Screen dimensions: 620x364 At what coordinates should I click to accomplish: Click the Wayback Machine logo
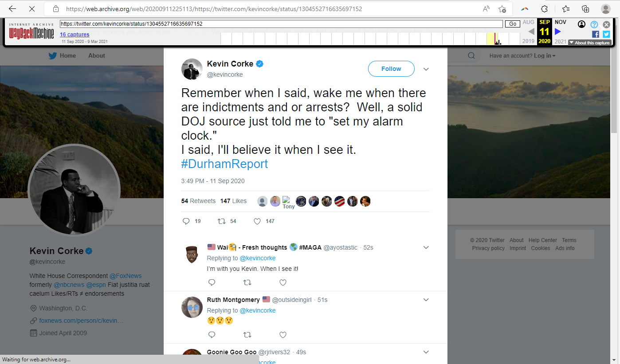click(31, 31)
